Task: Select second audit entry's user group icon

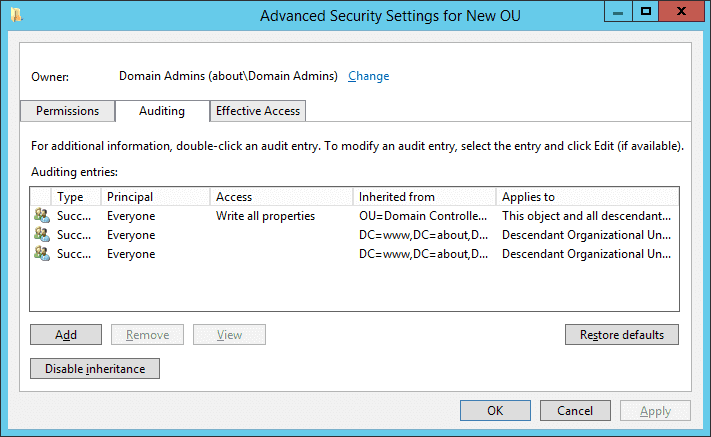Action: click(42, 234)
